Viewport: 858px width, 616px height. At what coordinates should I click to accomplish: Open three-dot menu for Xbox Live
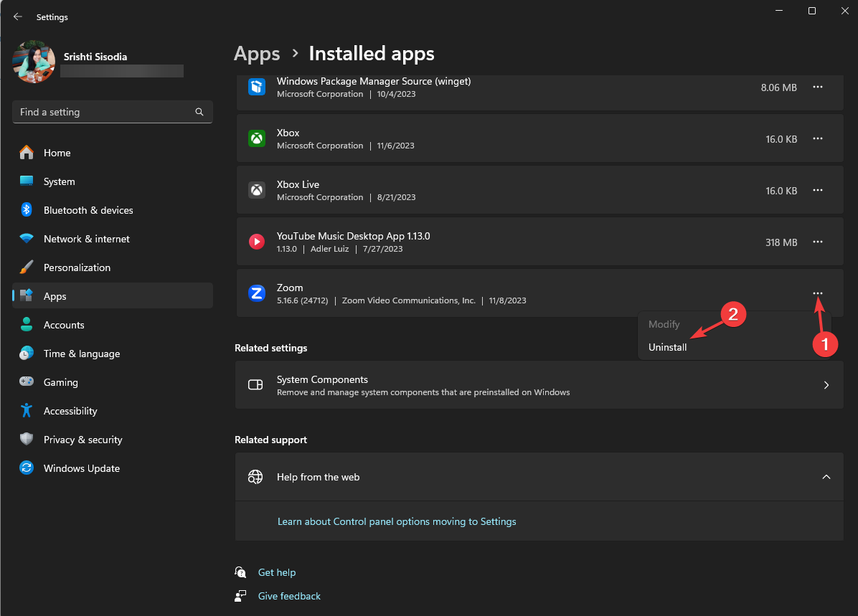pos(817,190)
